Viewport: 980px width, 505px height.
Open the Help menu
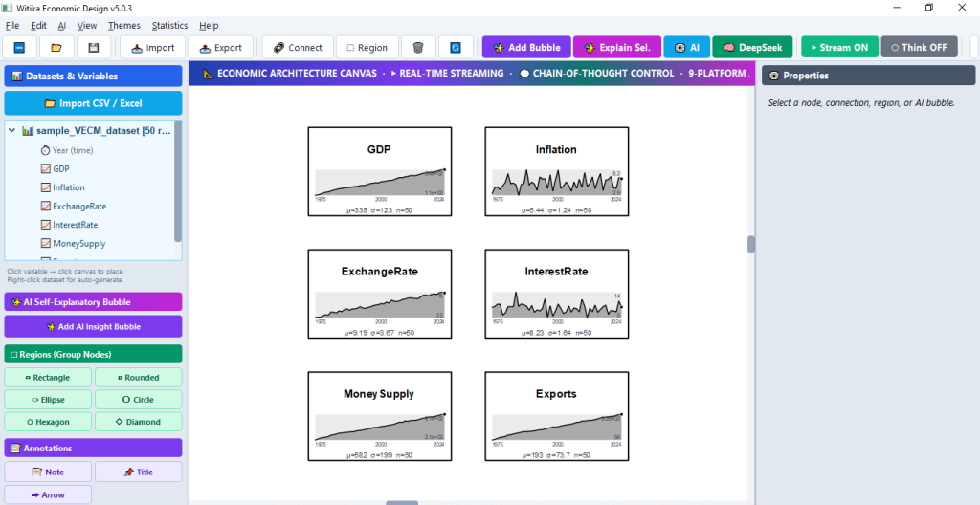209,26
